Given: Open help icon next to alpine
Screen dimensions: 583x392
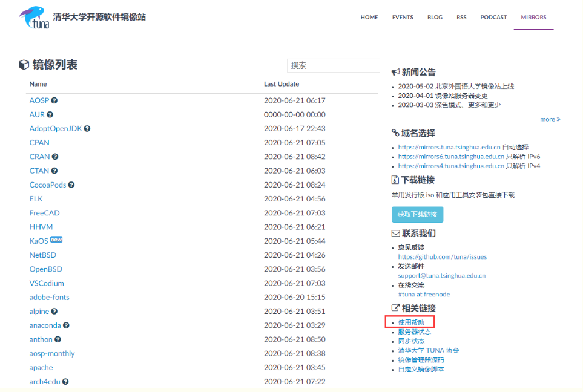Looking at the screenshot, I should [54, 312].
